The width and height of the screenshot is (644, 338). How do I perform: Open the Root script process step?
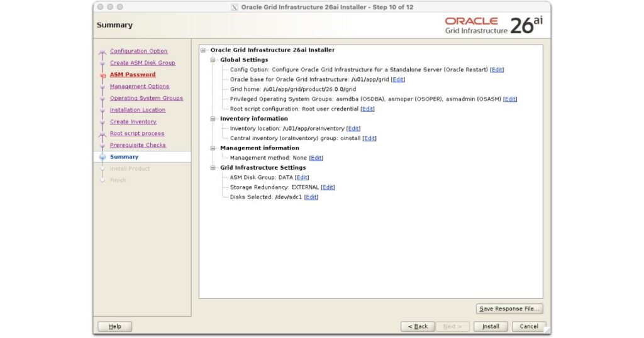pyautogui.click(x=137, y=133)
